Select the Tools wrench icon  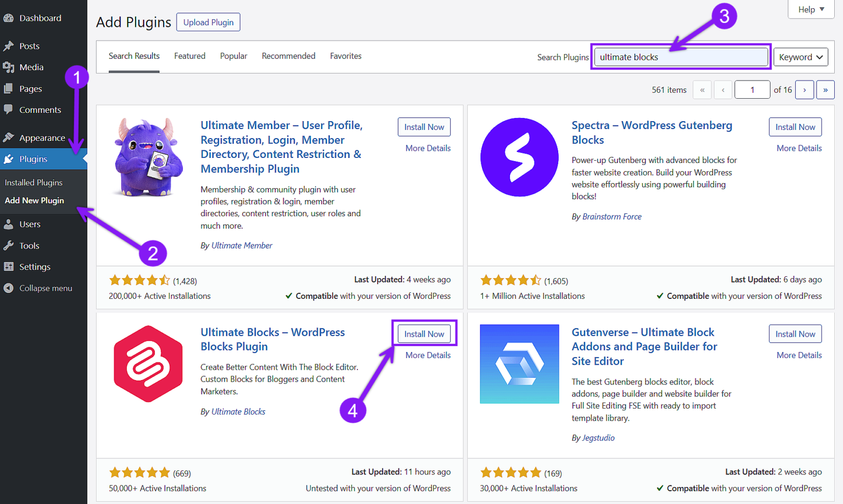point(9,245)
